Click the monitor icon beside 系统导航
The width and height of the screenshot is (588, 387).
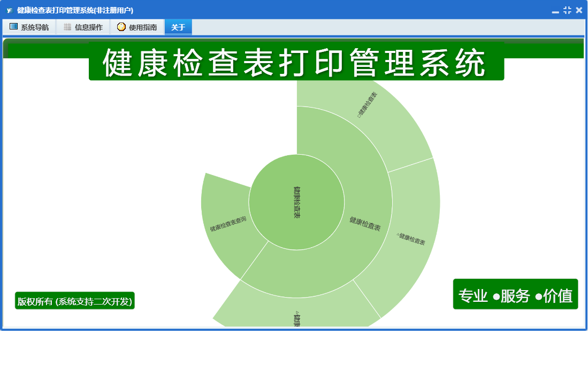(14, 27)
